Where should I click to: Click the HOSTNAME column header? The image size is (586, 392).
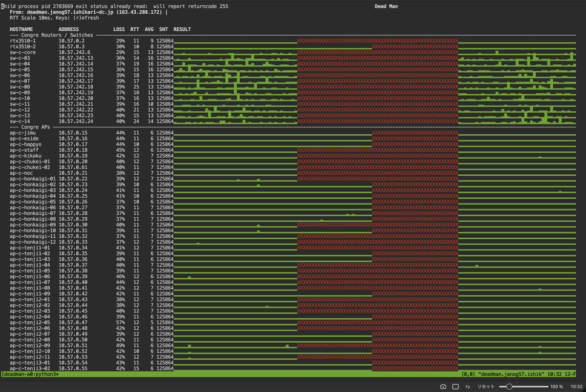(x=21, y=29)
